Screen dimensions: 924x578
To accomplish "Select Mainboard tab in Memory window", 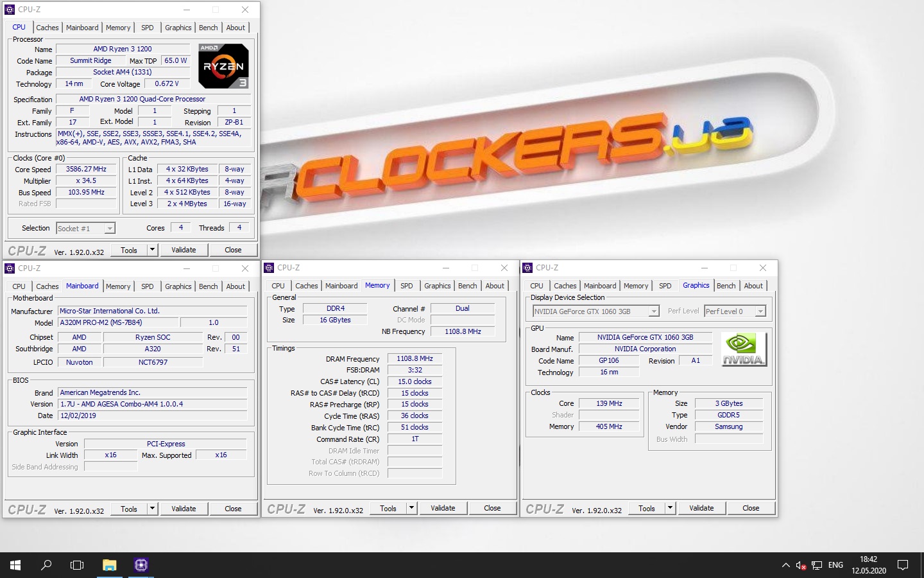I will click(341, 286).
